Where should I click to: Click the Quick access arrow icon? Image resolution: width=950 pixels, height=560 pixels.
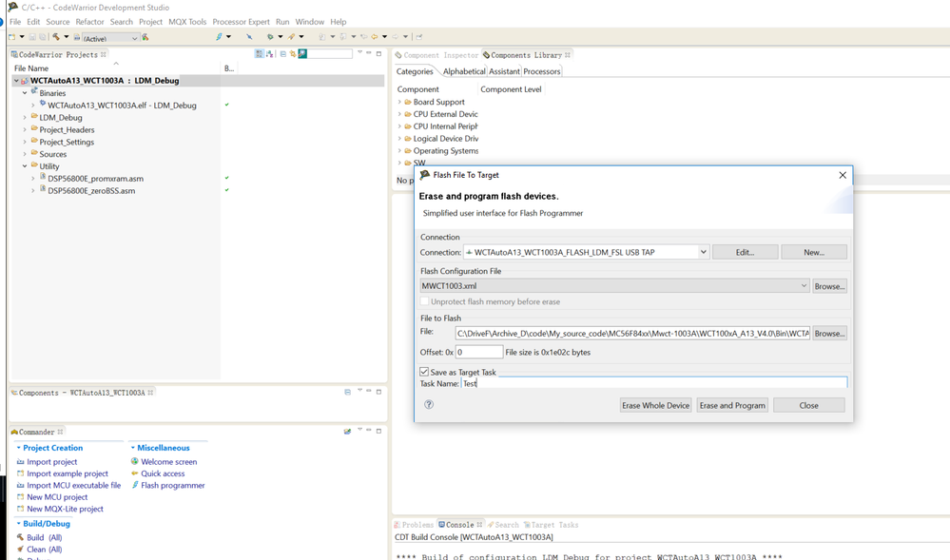click(135, 473)
